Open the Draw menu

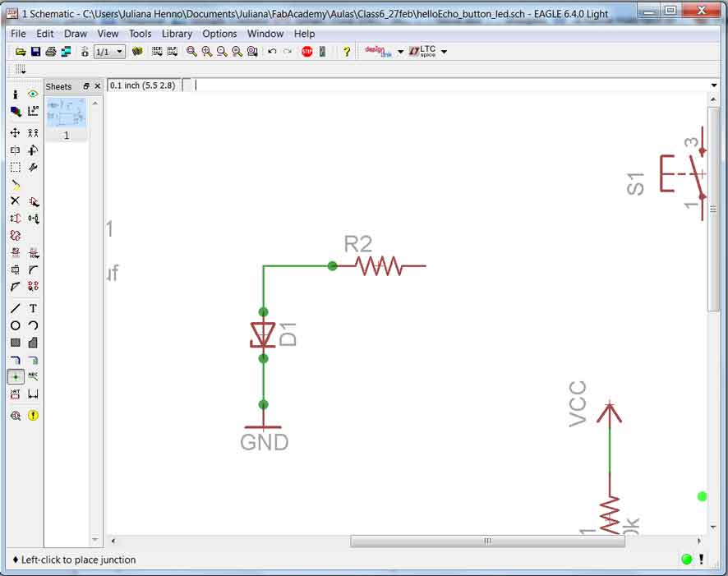pyautogui.click(x=76, y=34)
